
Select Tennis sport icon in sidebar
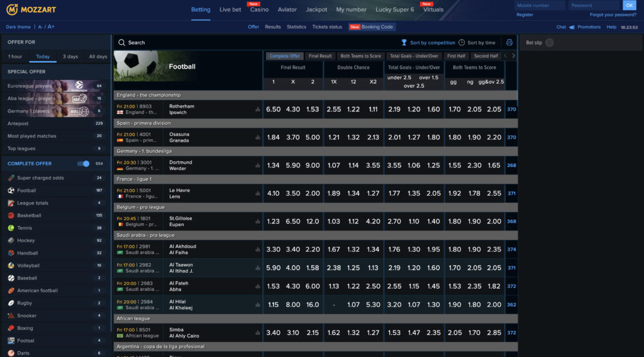[11, 228]
